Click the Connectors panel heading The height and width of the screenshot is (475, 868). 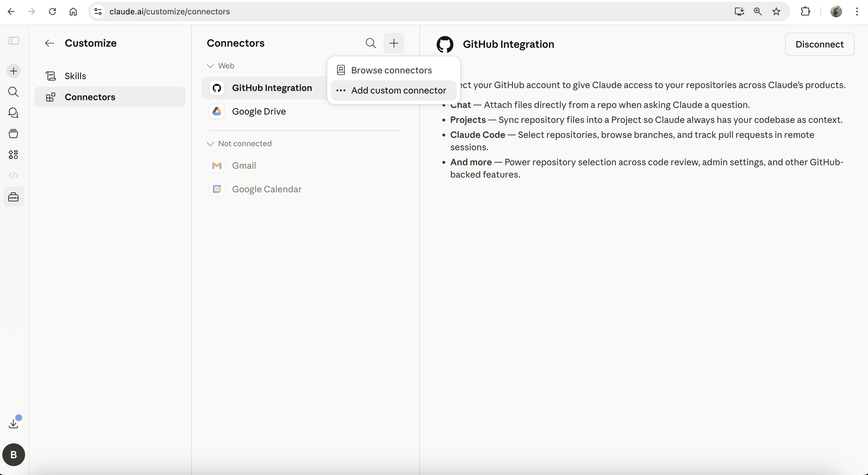point(235,43)
